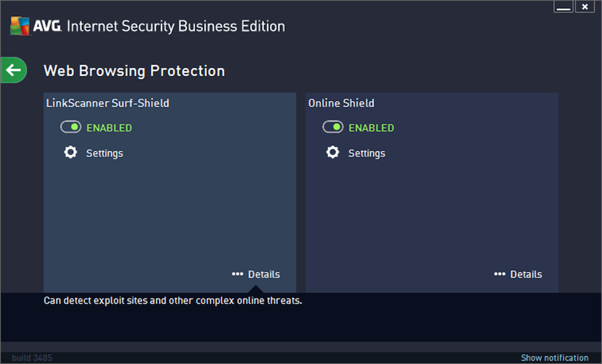This screenshot has height=364, width=602.
Task: Select the Settings gear under LinkScanner Surf-Shield
Action: click(x=71, y=153)
